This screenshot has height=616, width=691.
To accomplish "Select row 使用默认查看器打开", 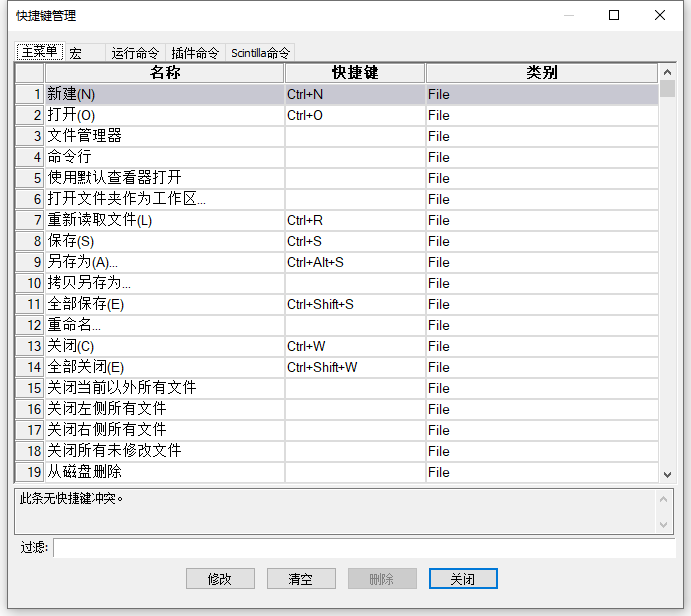I will 337,178.
